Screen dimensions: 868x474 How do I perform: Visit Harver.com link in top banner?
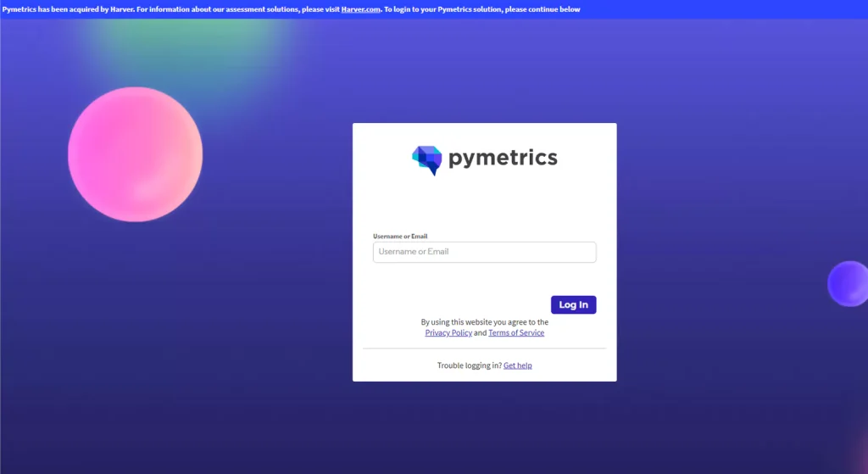pyautogui.click(x=361, y=9)
